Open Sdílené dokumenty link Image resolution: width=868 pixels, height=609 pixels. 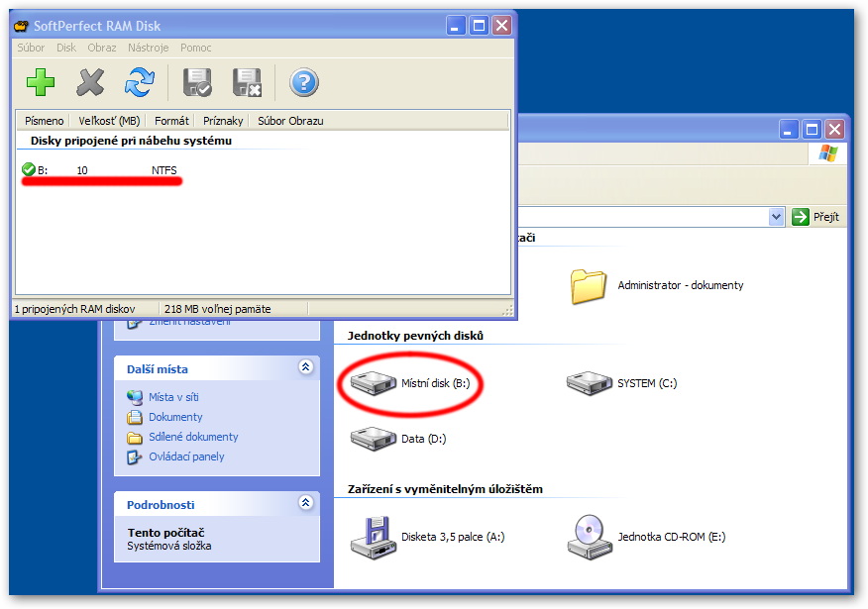coord(193,437)
